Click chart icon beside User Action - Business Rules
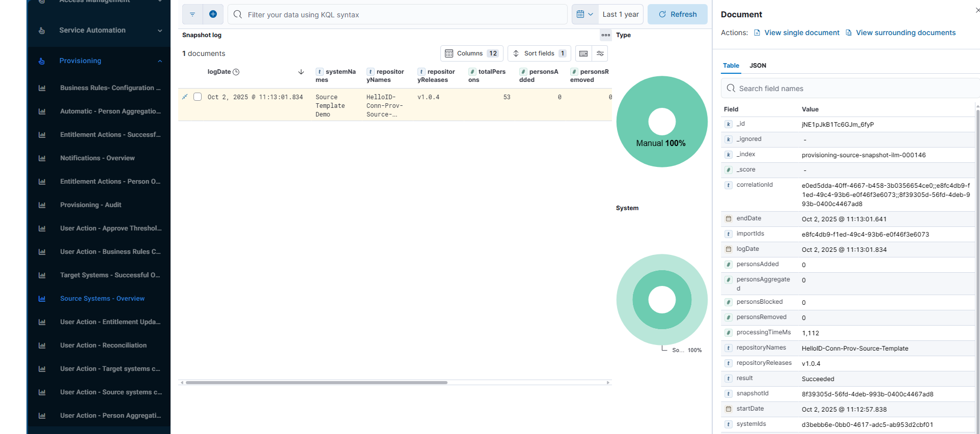Viewport: 980px width, 434px height. pos(42,252)
